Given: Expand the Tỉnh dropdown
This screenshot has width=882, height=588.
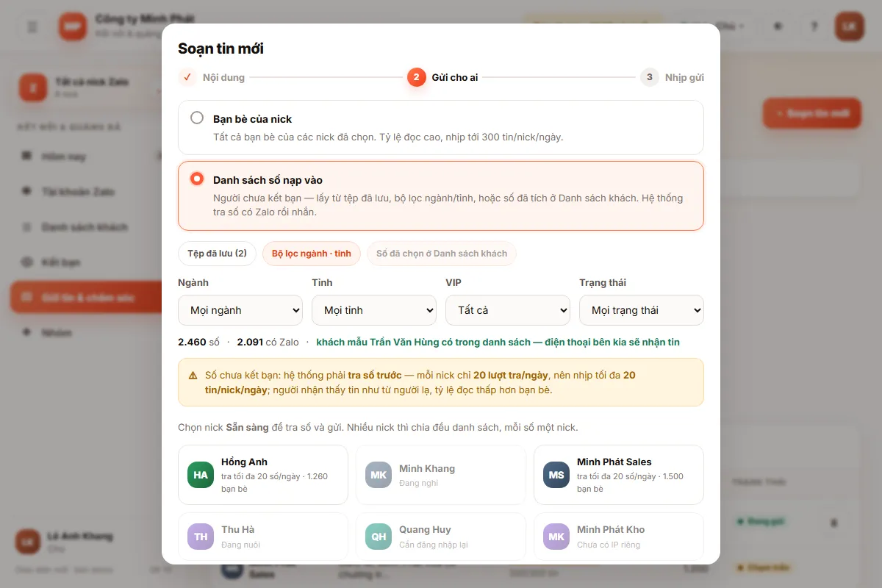Looking at the screenshot, I should (x=374, y=310).
